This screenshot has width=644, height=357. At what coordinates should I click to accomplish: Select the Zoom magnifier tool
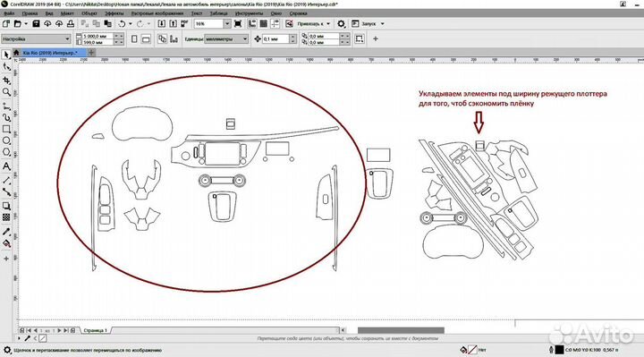click(x=6, y=92)
